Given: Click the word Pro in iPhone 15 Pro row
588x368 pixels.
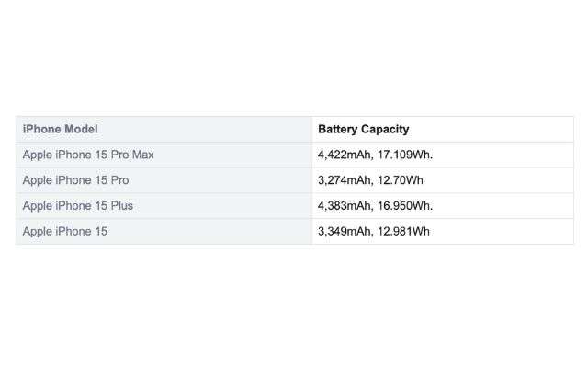Looking at the screenshot, I should pyautogui.click(x=120, y=180).
